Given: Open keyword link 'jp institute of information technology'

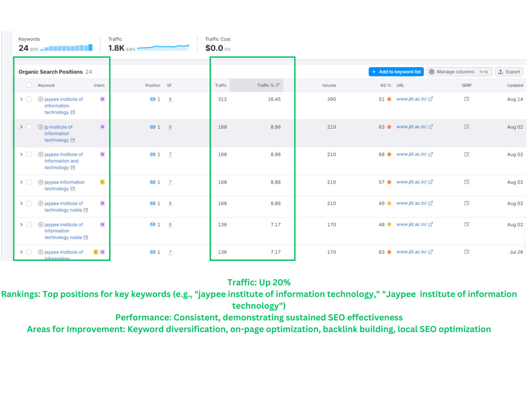Looking at the screenshot, I should point(59,134).
